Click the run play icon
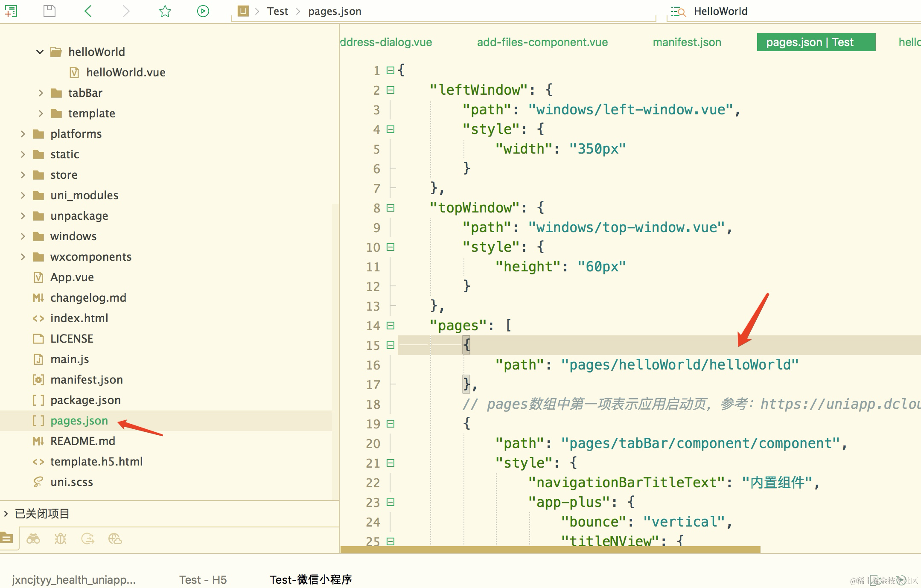921x588 pixels. coord(203,11)
